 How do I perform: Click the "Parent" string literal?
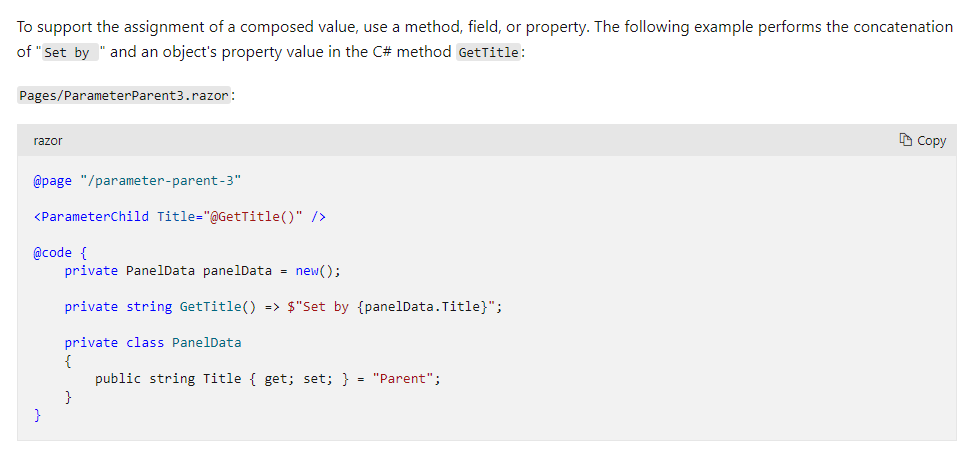point(403,379)
